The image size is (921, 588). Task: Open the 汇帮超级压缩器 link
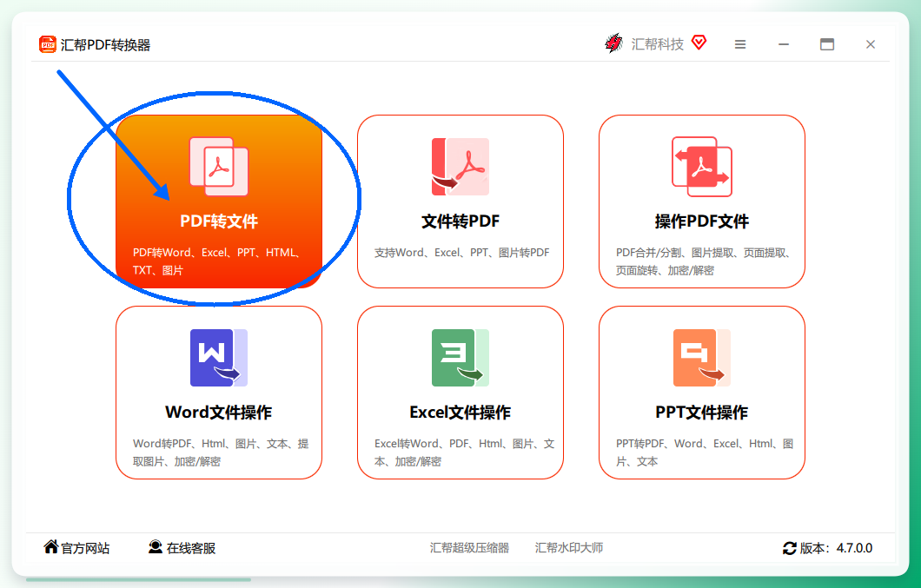pos(469,548)
